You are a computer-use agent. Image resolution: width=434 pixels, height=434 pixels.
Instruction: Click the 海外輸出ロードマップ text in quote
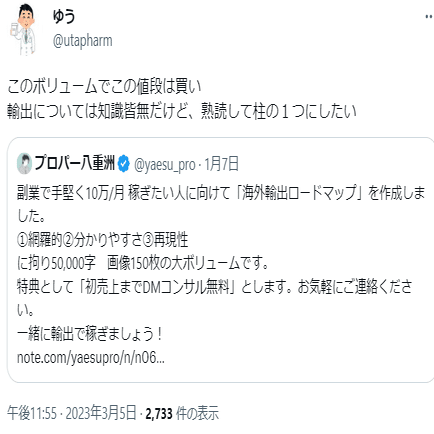(299, 193)
